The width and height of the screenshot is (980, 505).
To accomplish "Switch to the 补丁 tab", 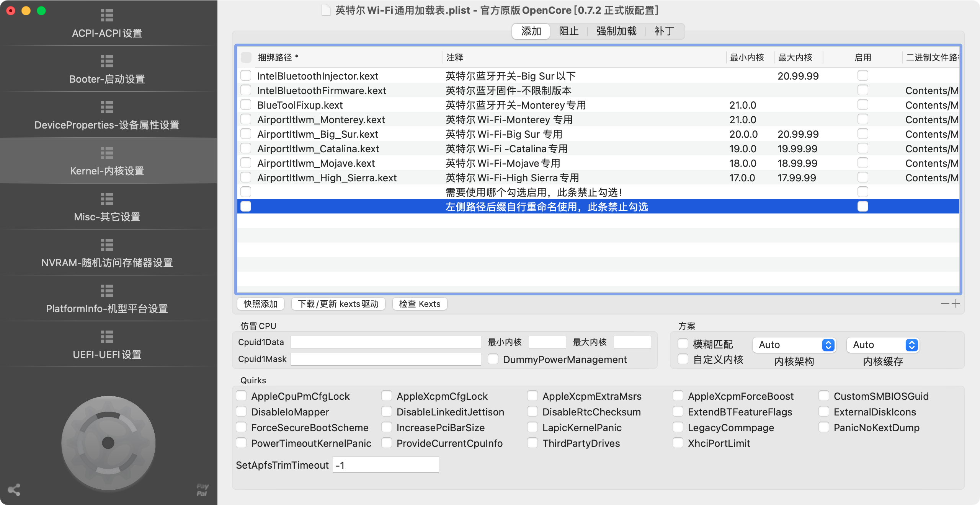I will click(x=664, y=31).
